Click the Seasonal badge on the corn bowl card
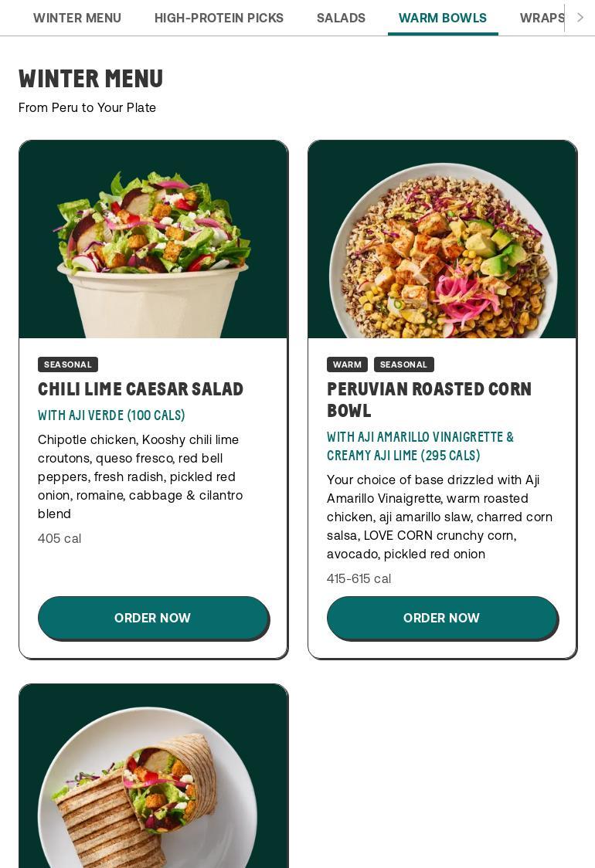 (404, 364)
